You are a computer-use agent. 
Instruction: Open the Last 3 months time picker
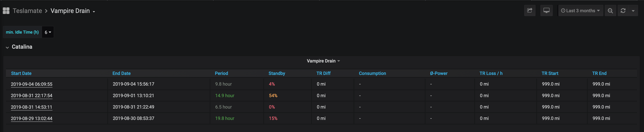click(x=581, y=11)
